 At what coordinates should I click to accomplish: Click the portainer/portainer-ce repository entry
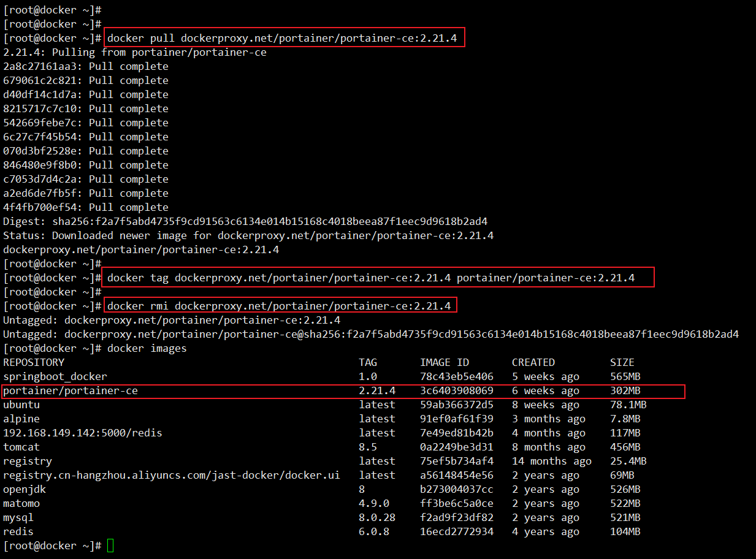coord(71,390)
